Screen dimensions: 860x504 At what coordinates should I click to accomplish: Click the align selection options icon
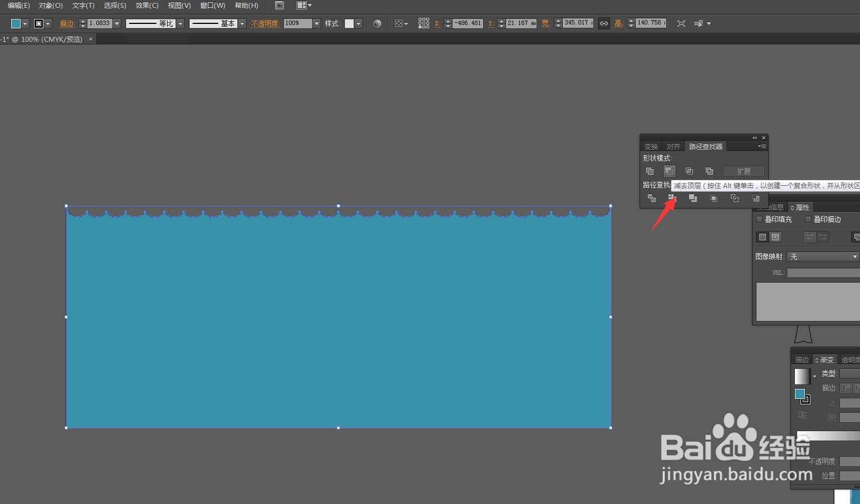(401, 23)
